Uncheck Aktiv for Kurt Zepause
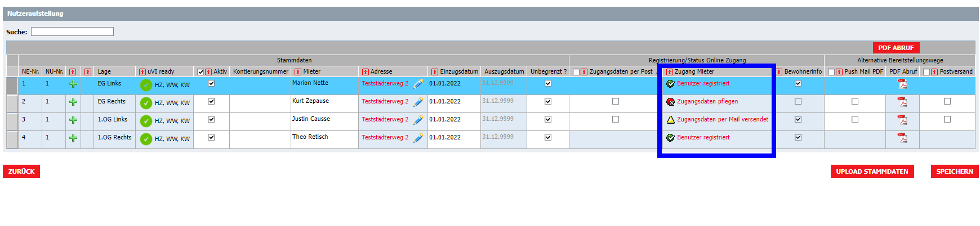 point(211,101)
